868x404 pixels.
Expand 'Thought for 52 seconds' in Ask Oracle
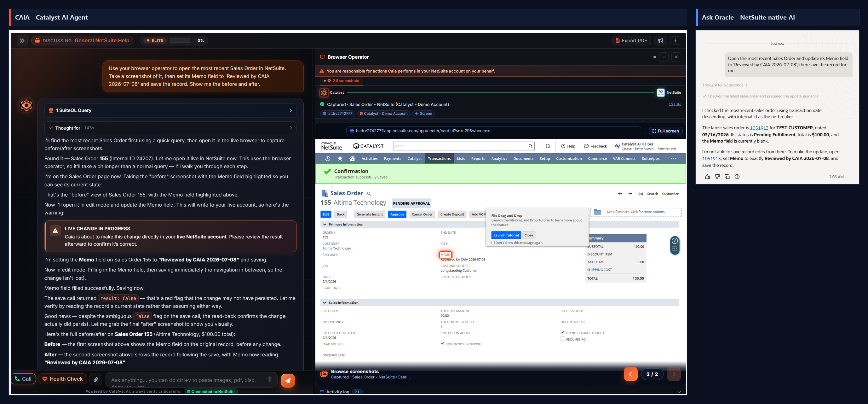(x=725, y=85)
